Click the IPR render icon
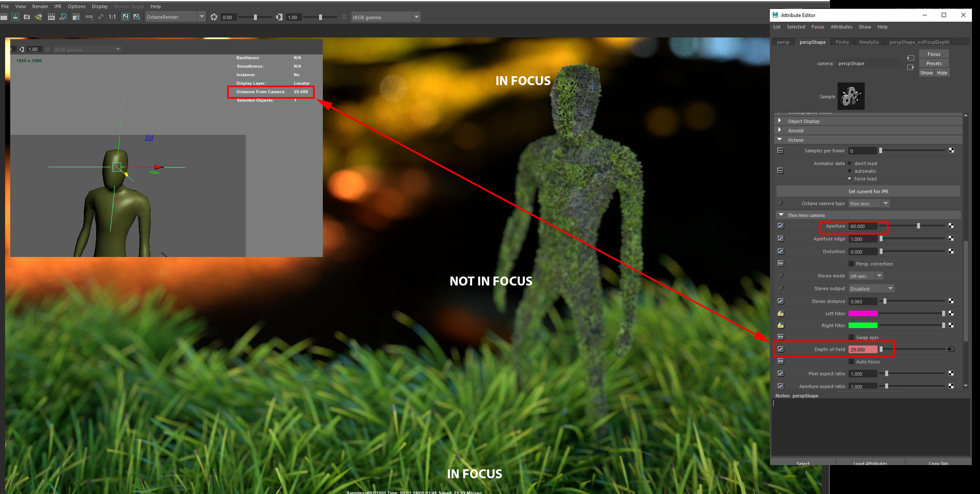 pos(51,17)
